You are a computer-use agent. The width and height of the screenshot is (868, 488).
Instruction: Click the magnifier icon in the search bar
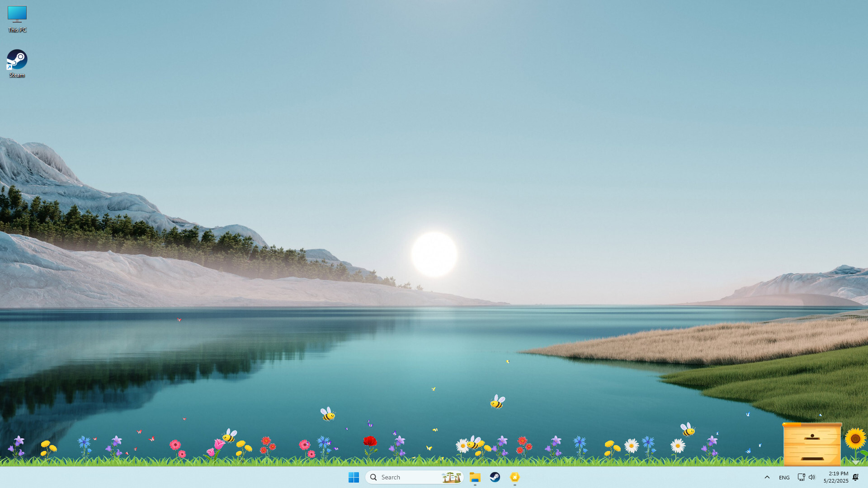point(373,477)
